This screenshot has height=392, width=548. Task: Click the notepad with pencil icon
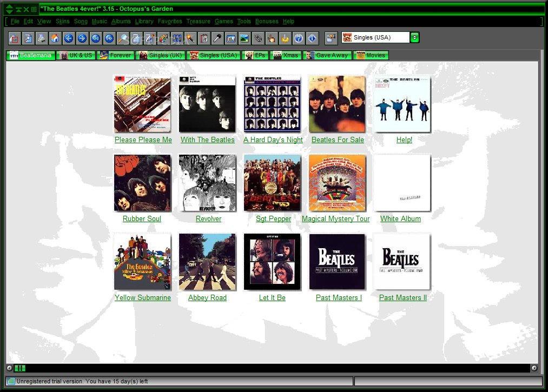[x=150, y=38]
